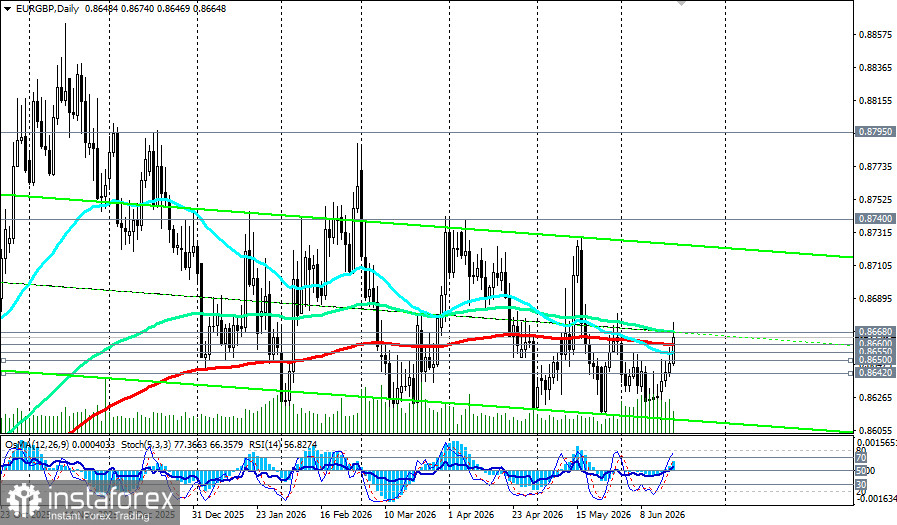Click the 0.87105 price axis value
Screen dimensions: 897x525
tap(875, 265)
